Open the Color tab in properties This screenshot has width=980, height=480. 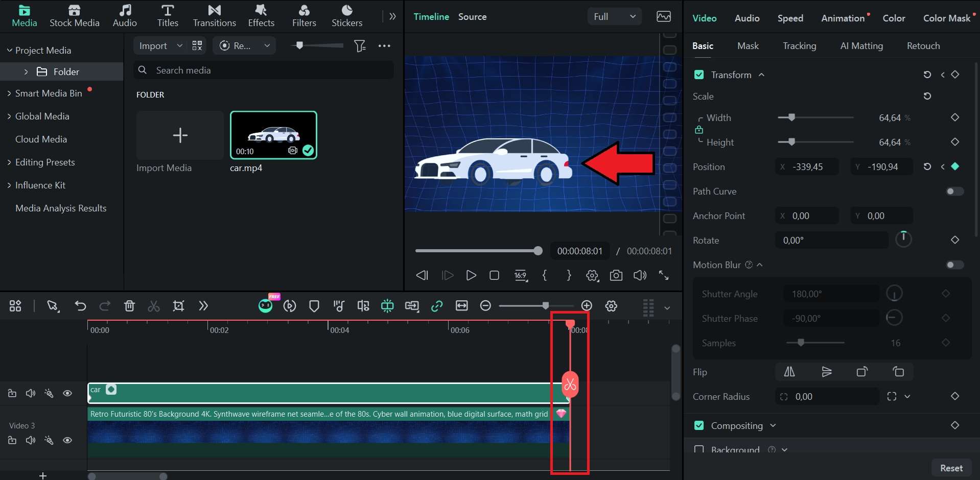coord(894,18)
